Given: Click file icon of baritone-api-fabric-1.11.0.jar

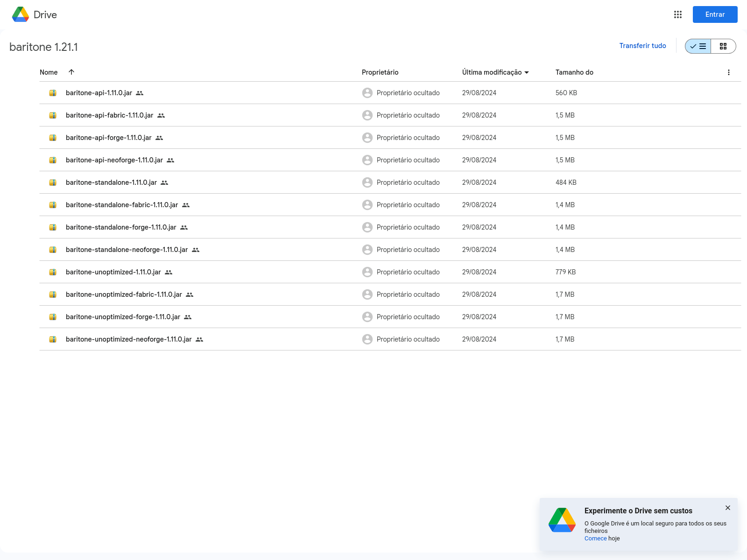Looking at the screenshot, I should [x=53, y=115].
